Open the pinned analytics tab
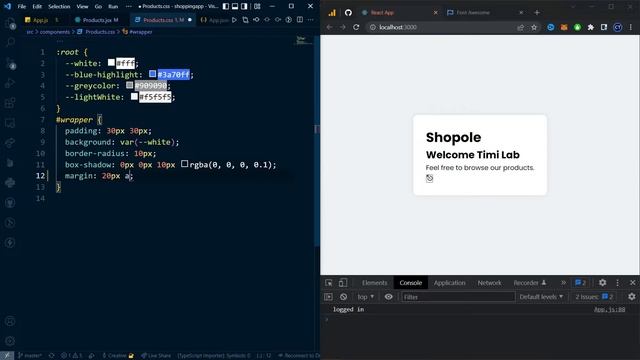This screenshot has width=640, height=360. 332,13
